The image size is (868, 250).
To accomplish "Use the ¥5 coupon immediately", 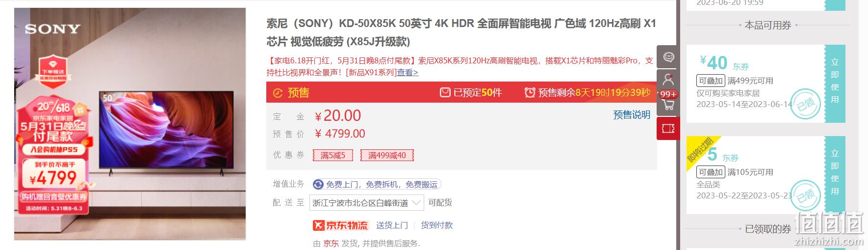I will click(x=835, y=172).
